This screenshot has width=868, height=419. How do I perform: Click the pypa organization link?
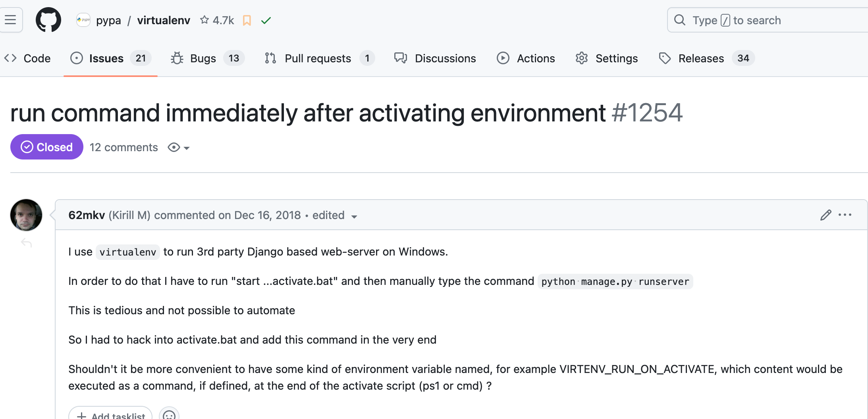(x=108, y=20)
